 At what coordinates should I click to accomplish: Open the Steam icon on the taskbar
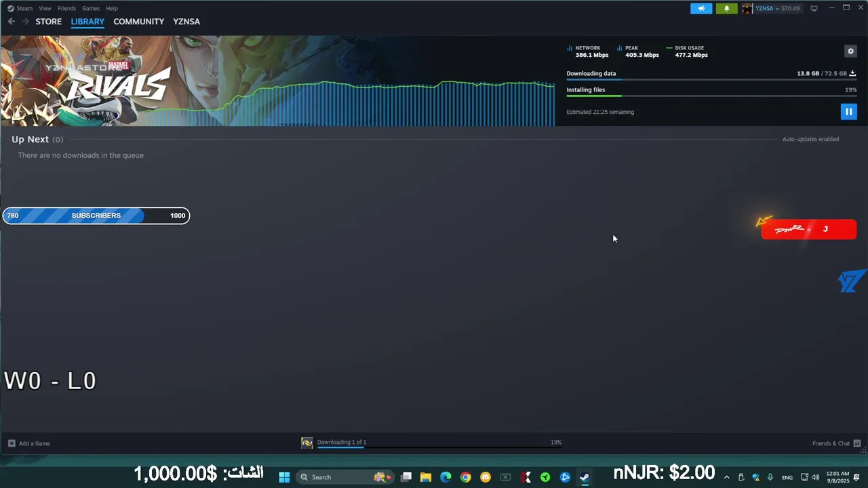pyautogui.click(x=585, y=477)
